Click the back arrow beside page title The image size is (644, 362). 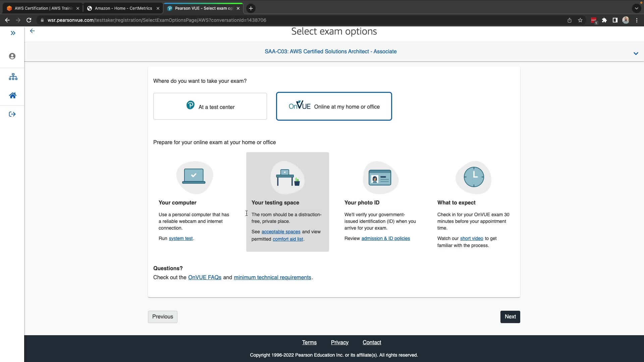(x=32, y=31)
